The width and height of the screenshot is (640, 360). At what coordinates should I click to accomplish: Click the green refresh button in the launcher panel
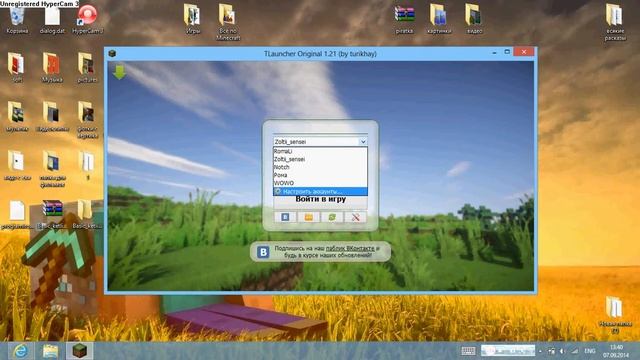[332, 217]
